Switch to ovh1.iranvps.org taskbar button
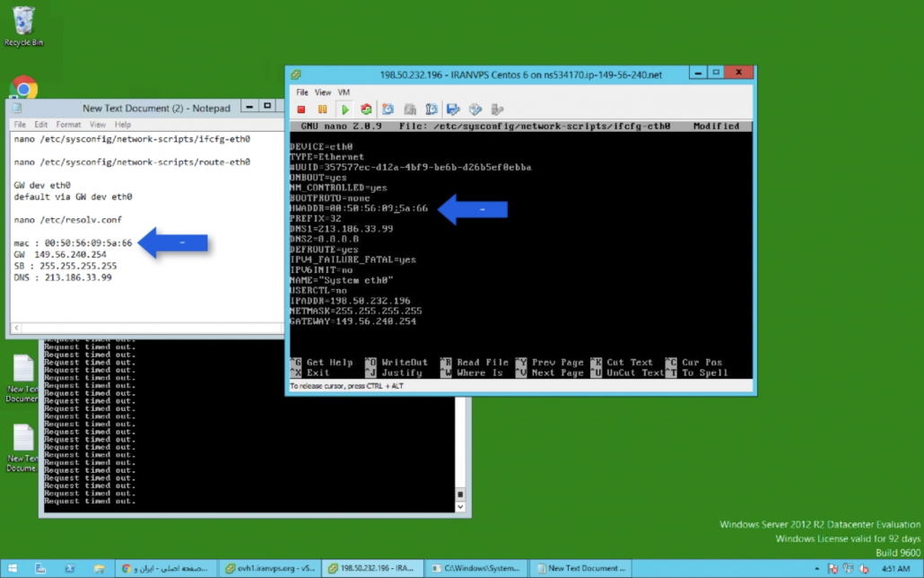924x578 pixels. click(271, 568)
